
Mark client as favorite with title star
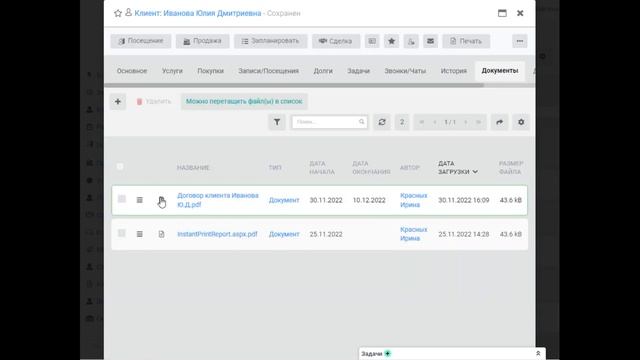[118, 13]
